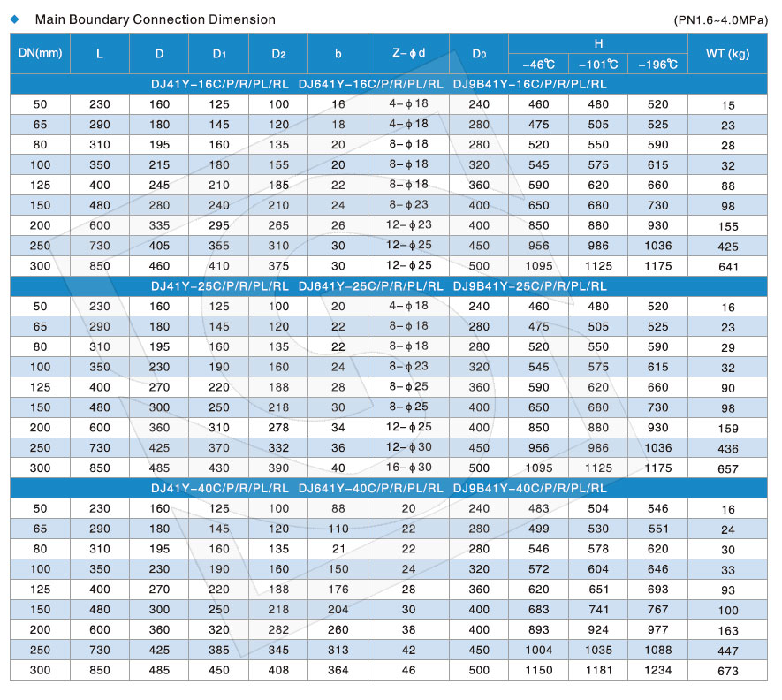Select the -46℃ temperature subheader
The width and height of the screenshot is (782, 700).
point(538,65)
